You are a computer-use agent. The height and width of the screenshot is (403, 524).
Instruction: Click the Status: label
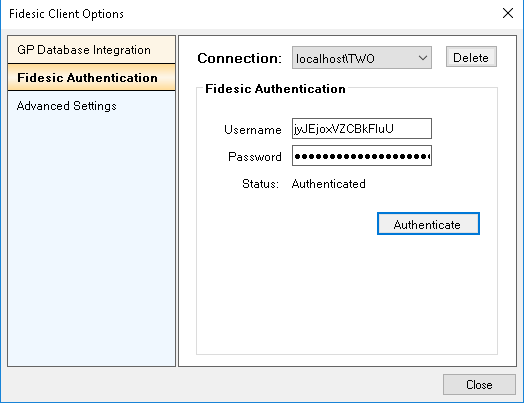(260, 184)
